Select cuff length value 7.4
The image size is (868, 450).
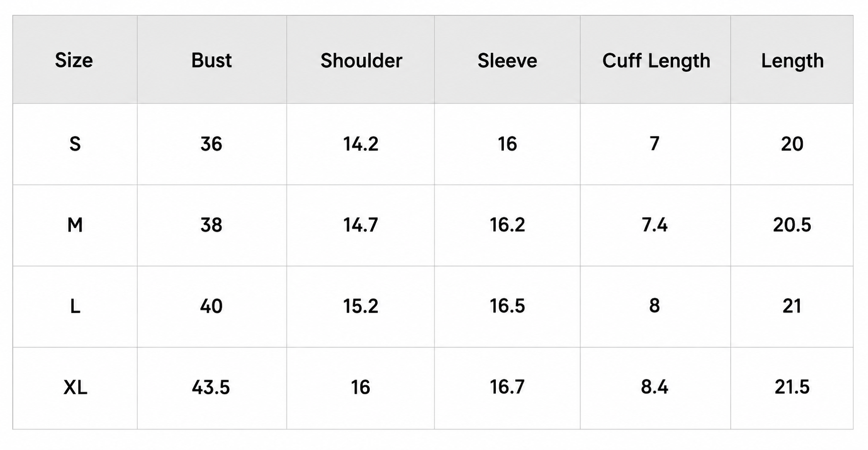click(x=655, y=225)
